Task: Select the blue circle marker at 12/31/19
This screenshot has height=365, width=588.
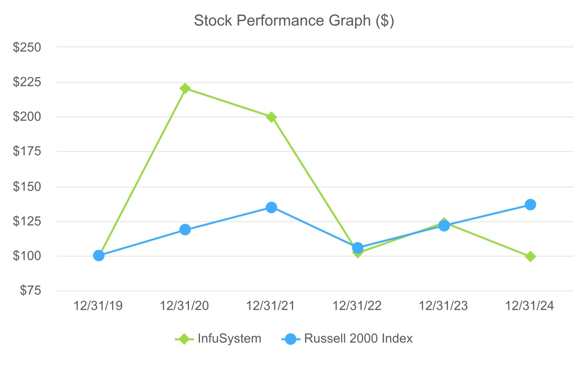Action: click(99, 255)
